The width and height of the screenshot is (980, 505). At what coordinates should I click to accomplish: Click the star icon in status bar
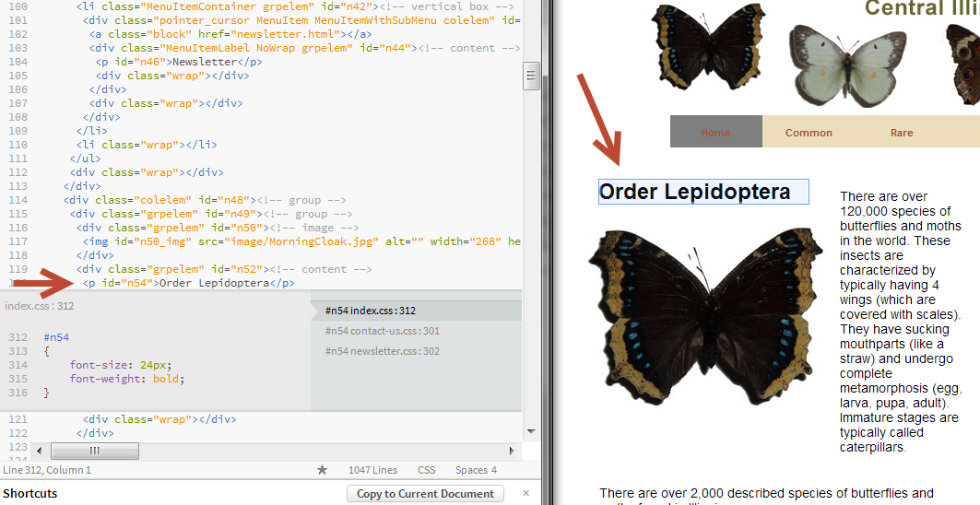pyautogui.click(x=322, y=469)
